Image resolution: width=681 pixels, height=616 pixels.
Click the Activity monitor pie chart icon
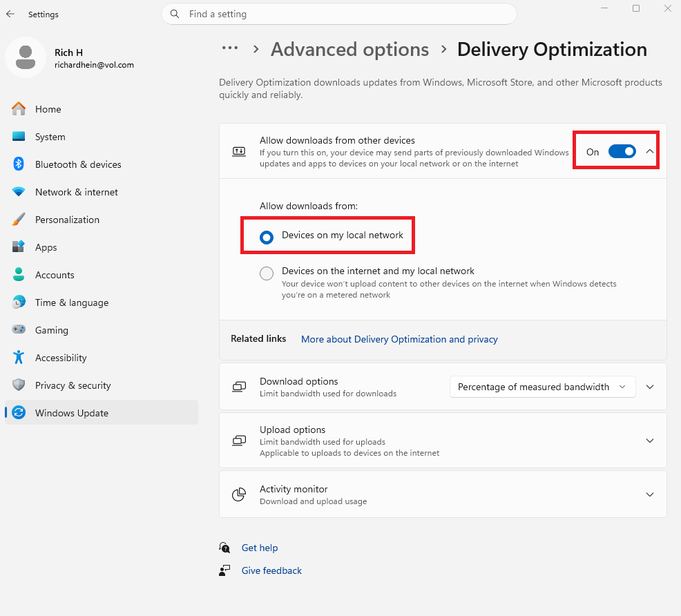pyautogui.click(x=239, y=494)
